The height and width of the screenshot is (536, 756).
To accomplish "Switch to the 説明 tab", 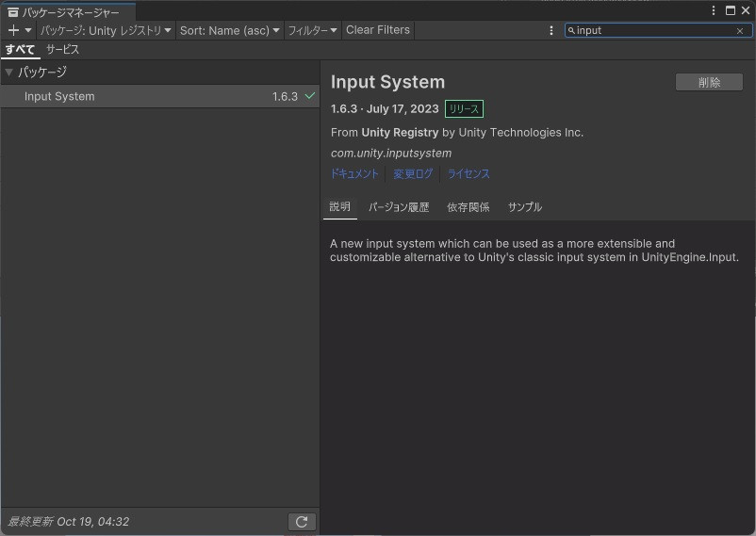I will click(x=340, y=207).
